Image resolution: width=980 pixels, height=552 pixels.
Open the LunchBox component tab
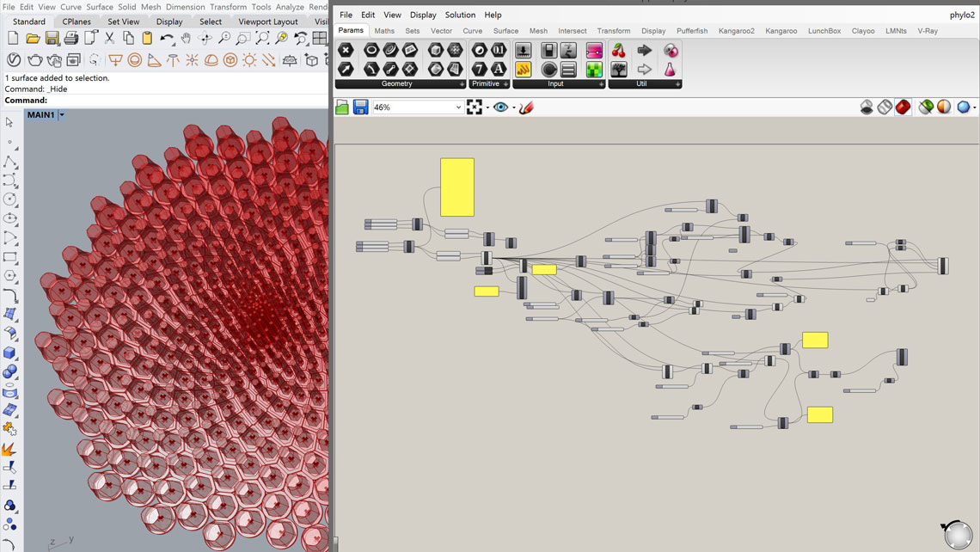[824, 31]
